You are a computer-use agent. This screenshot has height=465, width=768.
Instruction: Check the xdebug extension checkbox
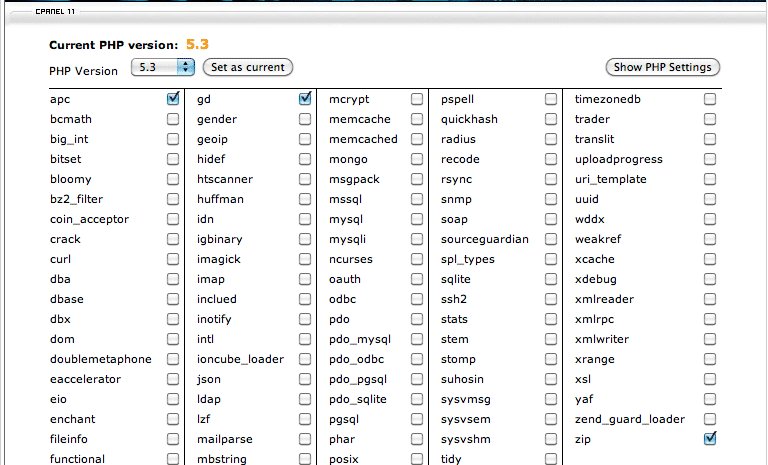(710, 279)
